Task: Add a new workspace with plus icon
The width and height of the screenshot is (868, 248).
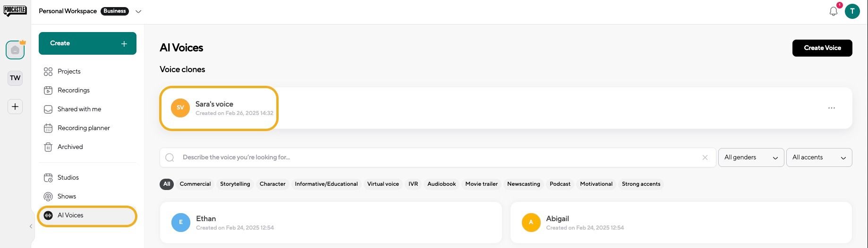Action: pos(15,107)
